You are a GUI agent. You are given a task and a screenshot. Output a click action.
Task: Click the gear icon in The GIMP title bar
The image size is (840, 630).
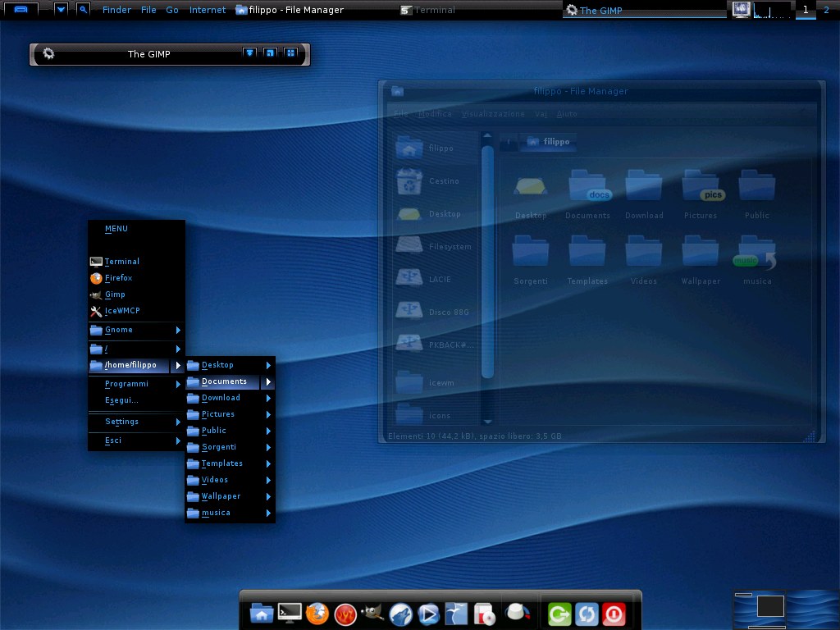pos(48,53)
